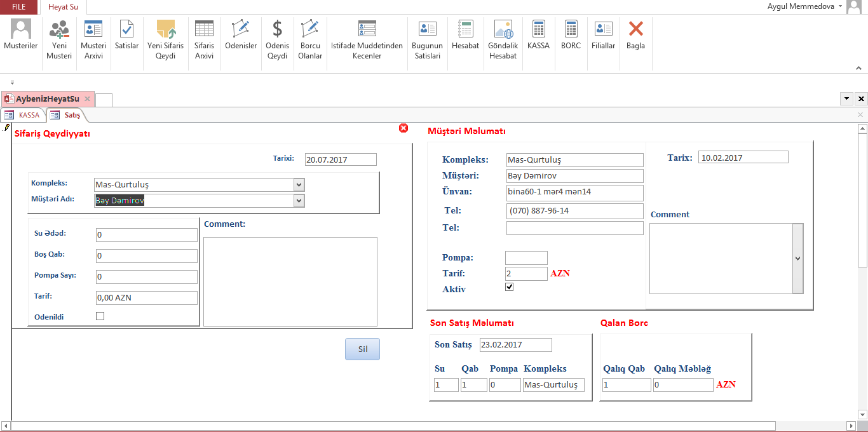Check the Odenildi checkbox
Screen dimensions: 868x432
tap(100, 316)
